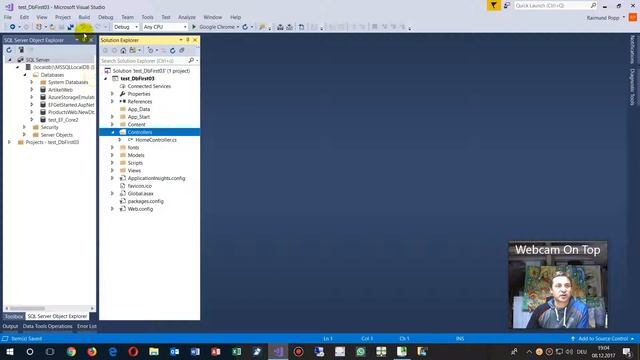Open the File menu
This screenshot has height=360, width=640.
pos(8,17)
